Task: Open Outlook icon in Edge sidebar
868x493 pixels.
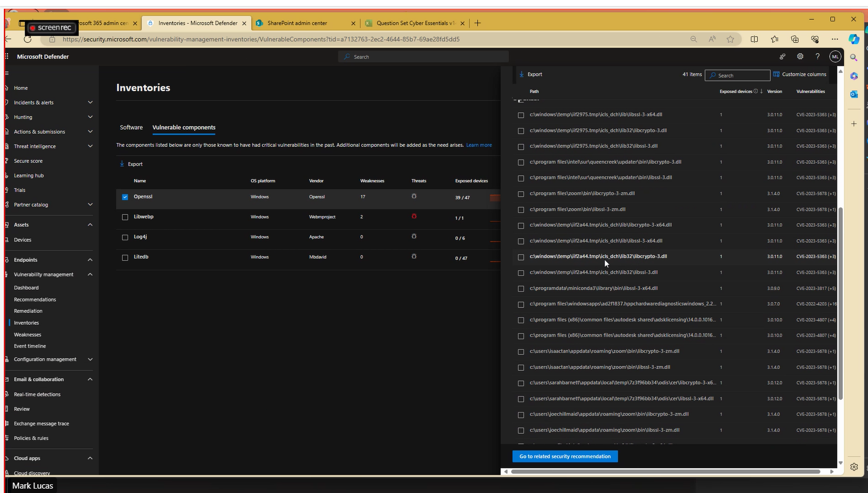Action: tap(854, 94)
